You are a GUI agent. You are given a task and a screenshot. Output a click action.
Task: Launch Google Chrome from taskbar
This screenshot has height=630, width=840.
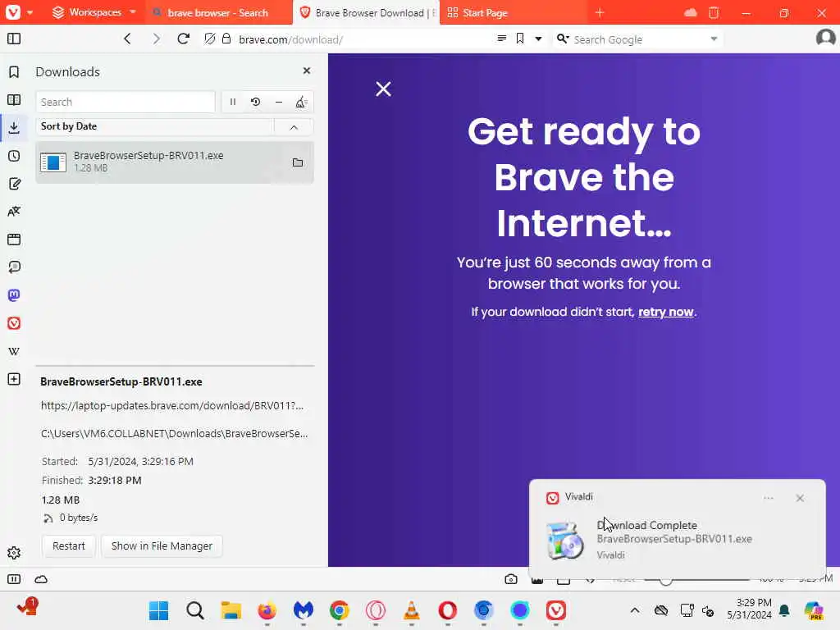tap(339, 610)
